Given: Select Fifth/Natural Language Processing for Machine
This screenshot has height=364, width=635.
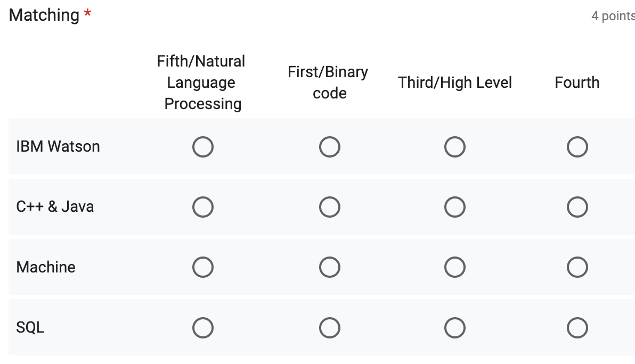Looking at the screenshot, I should pyautogui.click(x=203, y=267).
